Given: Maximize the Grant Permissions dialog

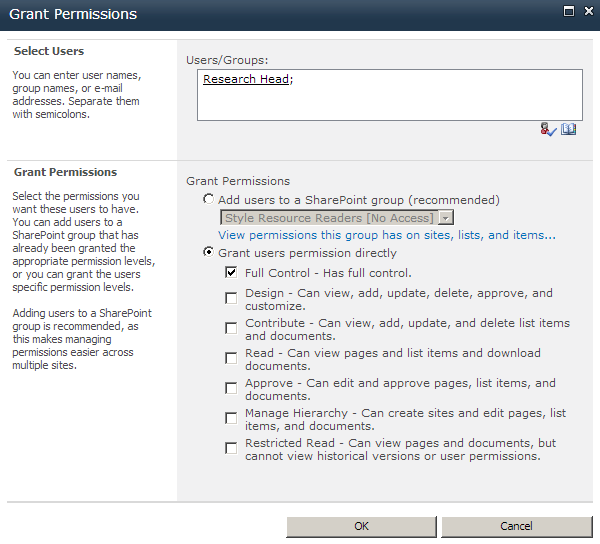Looking at the screenshot, I should click(569, 13).
